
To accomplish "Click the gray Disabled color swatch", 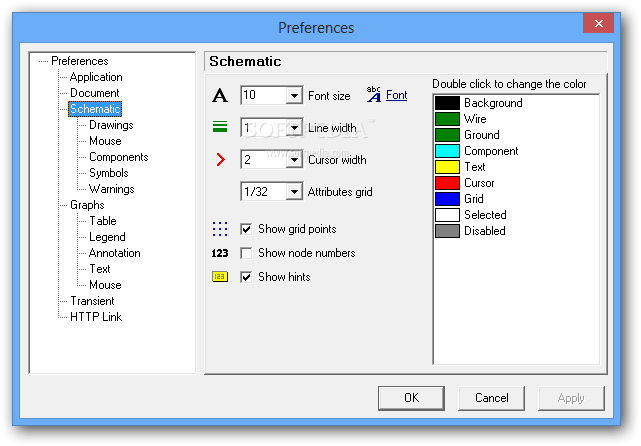I will [x=447, y=231].
